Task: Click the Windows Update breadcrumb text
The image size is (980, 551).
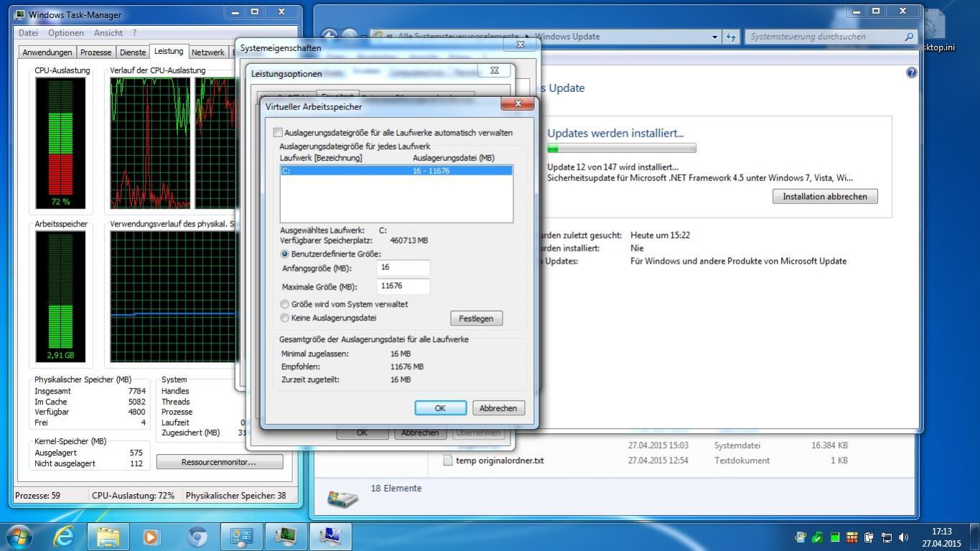Action: click(x=567, y=37)
